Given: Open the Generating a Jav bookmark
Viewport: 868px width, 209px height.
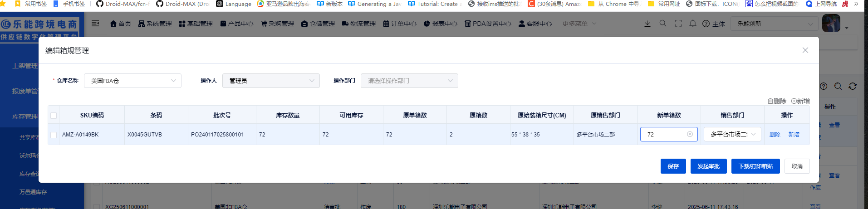Looking at the screenshot, I should click(x=375, y=4).
